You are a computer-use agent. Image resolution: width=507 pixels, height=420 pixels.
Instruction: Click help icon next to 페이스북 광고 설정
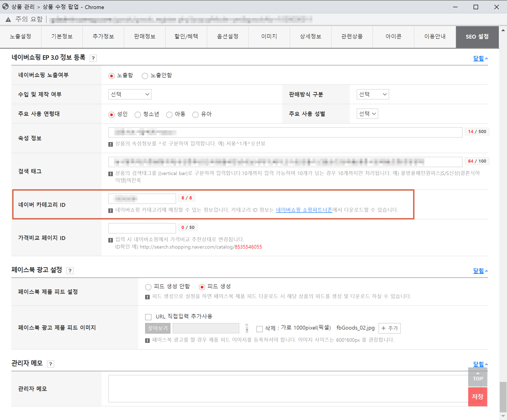point(70,271)
